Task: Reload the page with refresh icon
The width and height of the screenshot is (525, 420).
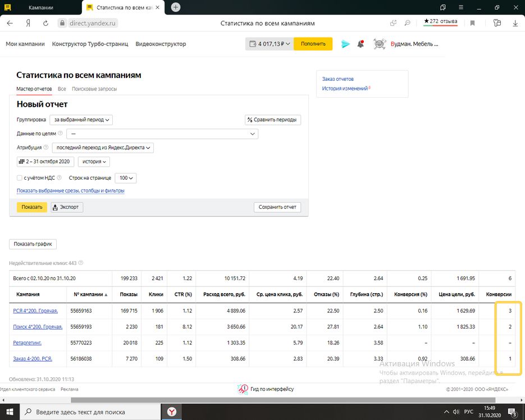Action: [45, 23]
